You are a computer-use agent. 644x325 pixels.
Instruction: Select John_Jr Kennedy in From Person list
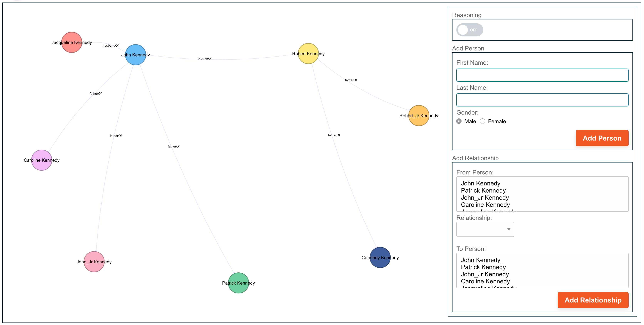(484, 198)
